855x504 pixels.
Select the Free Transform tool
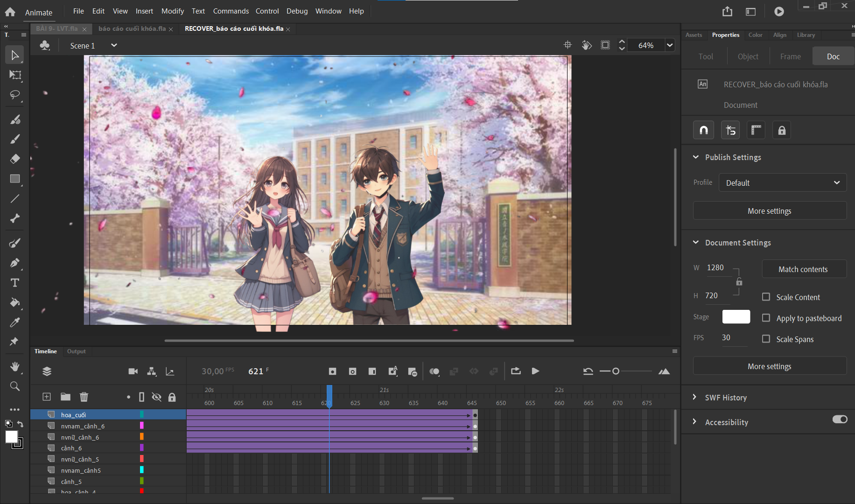15,75
